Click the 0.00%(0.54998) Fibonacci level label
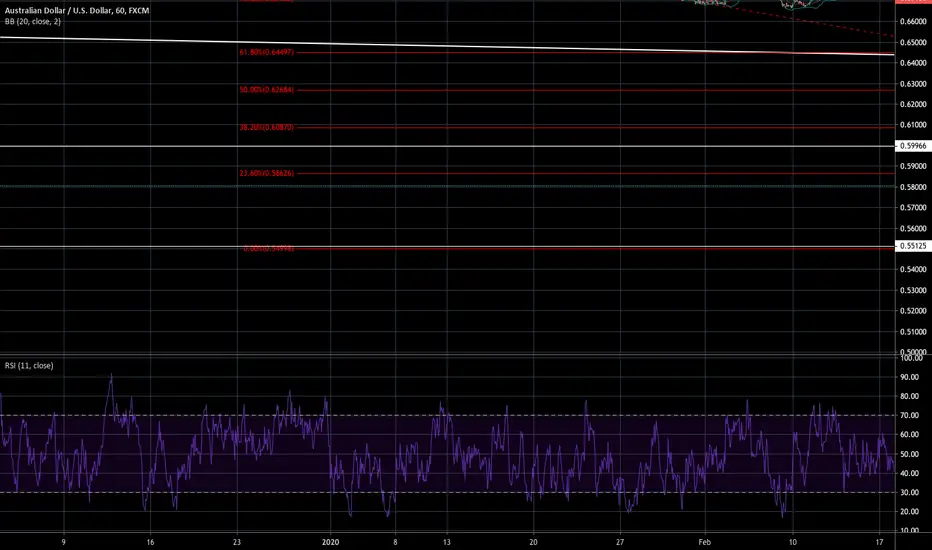Screen dimensions: 932x550 [x=268, y=249]
